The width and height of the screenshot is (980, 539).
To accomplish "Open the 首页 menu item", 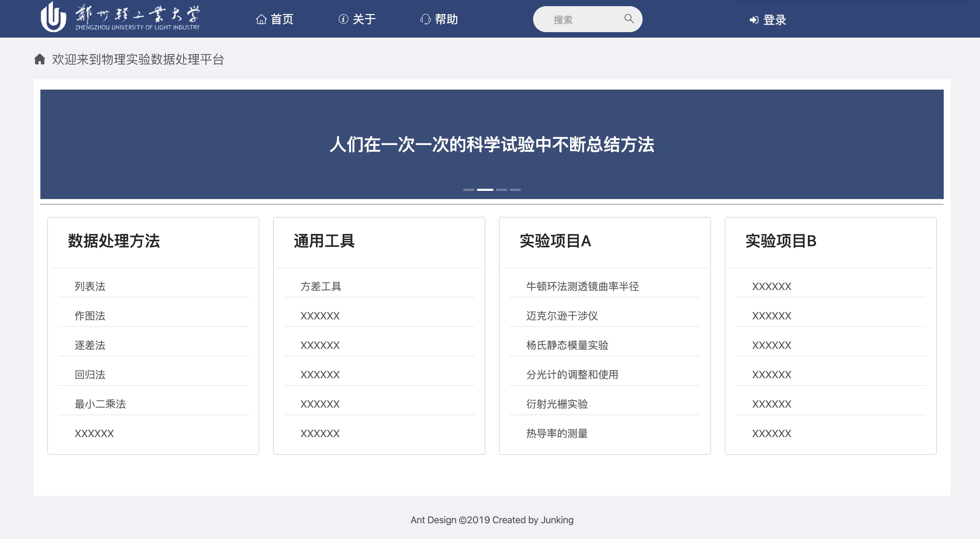I will (x=275, y=19).
